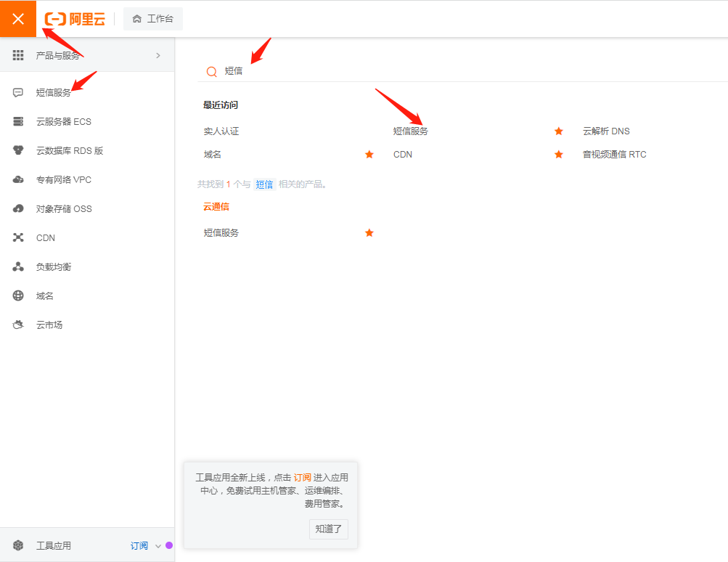This screenshot has width=728, height=562.
Task: Click the 专有网络 VPC cloud icon
Action: (x=18, y=179)
